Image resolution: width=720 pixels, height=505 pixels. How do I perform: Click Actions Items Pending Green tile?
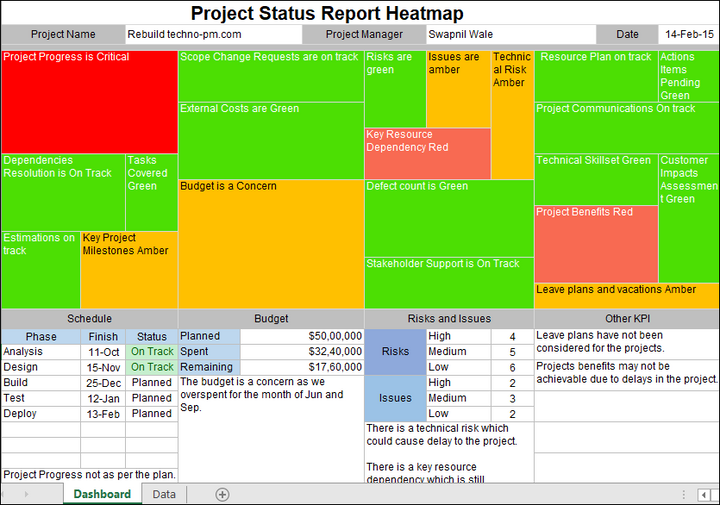[x=689, y=76]
